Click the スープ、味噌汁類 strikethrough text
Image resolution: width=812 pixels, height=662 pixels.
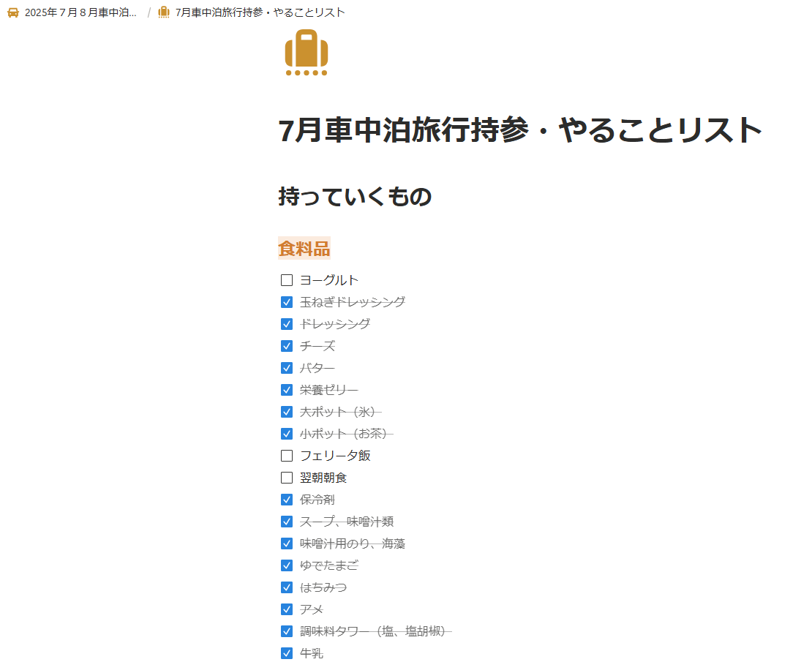tap(347, 522)
